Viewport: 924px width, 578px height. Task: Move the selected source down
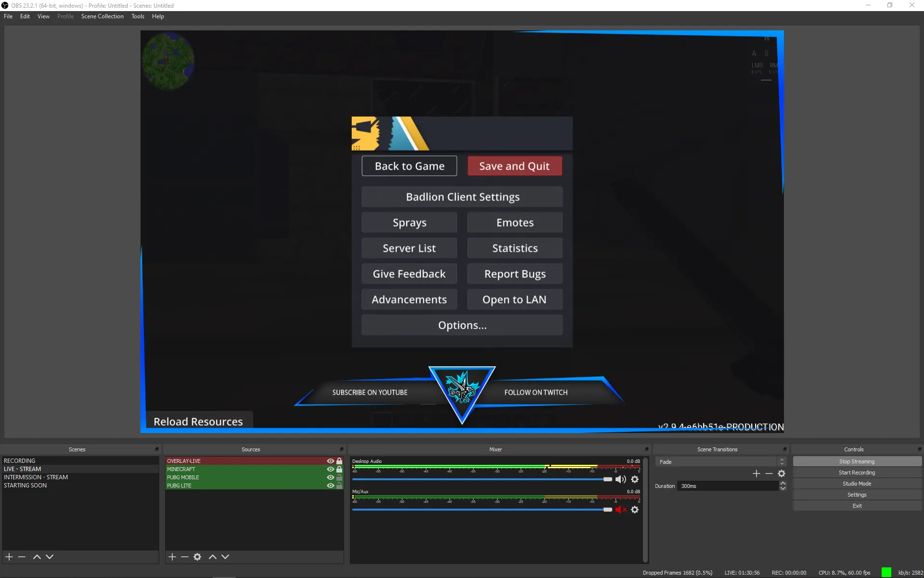225,557
